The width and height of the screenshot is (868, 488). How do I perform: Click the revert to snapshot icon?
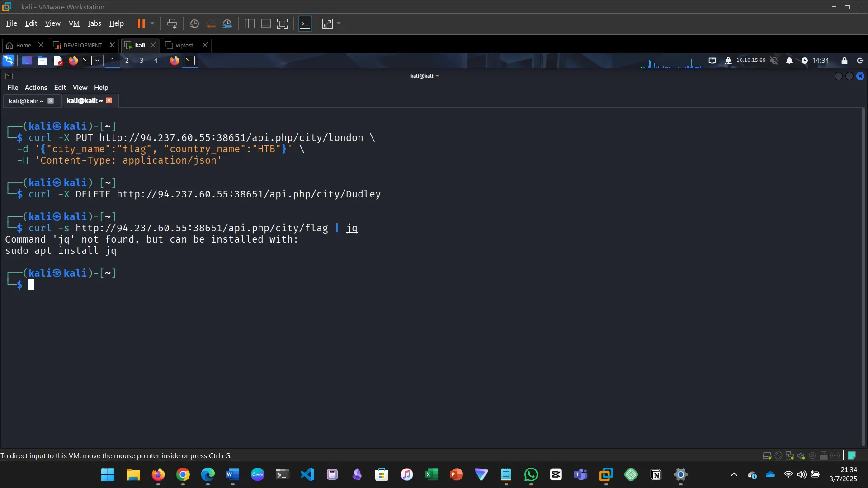(211, 23)
